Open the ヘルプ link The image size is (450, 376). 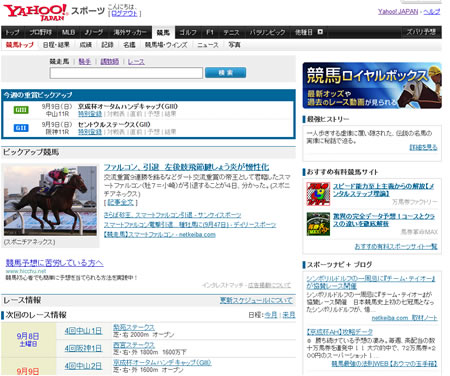pos(432,12)
